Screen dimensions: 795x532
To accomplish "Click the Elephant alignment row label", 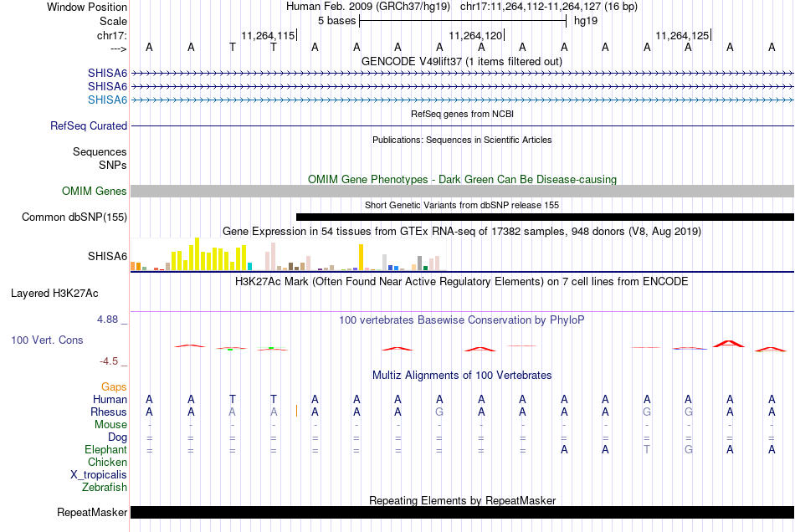I will pos(105,450).
